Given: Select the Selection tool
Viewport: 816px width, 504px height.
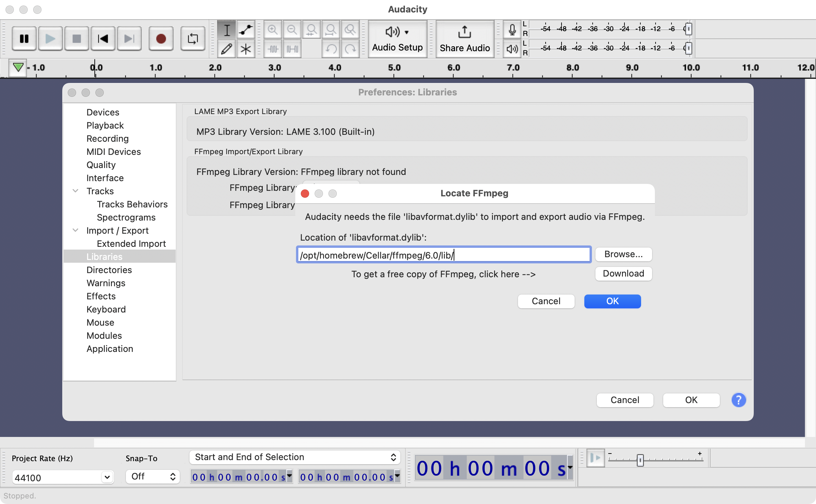Looking at the screenshot, I should 226,30.
